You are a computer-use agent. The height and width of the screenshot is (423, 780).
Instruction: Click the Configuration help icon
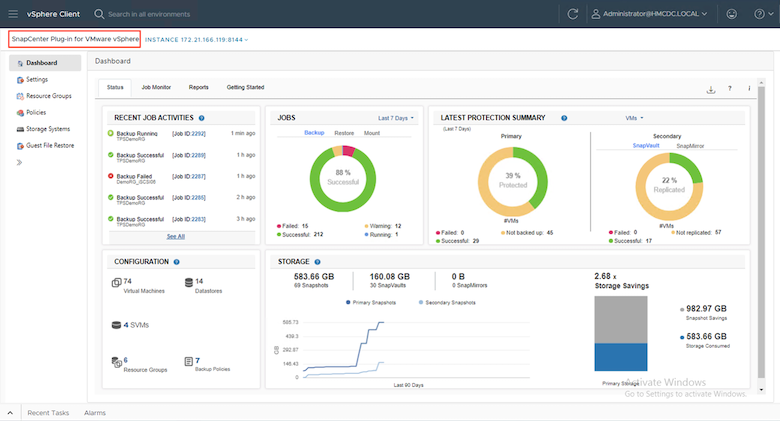(x=177, y=262)
